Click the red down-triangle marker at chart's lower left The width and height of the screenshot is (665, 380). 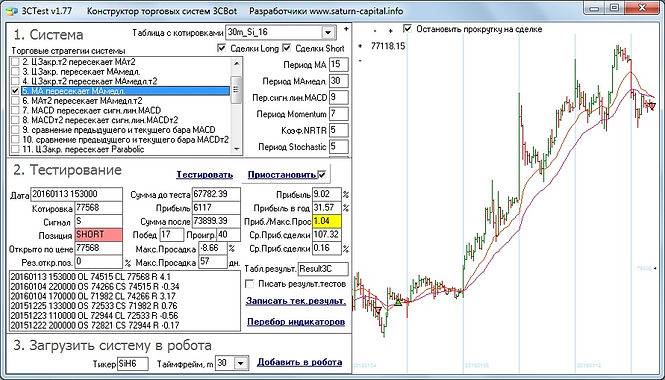point(378,310)
